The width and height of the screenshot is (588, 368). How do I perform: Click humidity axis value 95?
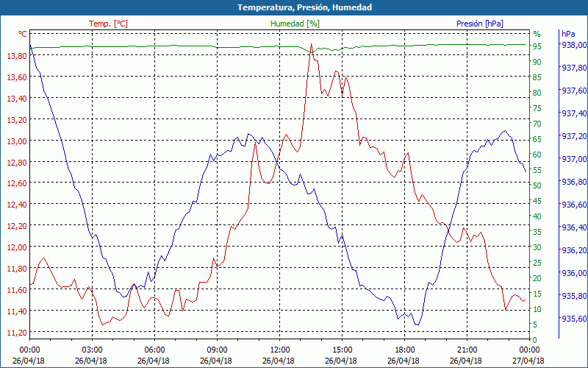click(x=537, y=46)
